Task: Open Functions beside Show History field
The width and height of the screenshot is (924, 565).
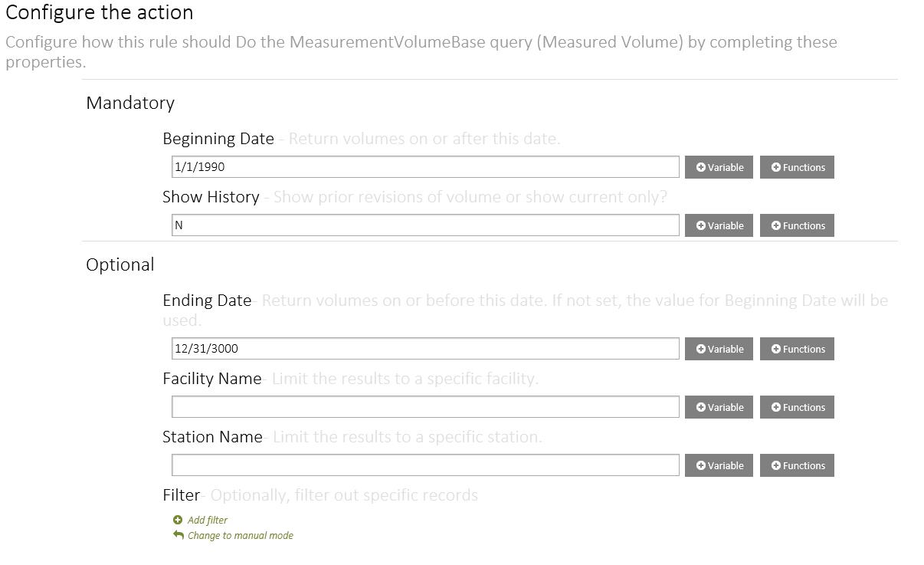Action: [797, 225]
